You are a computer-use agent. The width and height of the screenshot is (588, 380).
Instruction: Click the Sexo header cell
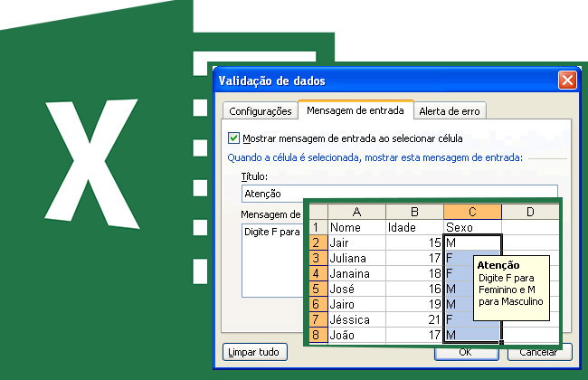(472, 227)
